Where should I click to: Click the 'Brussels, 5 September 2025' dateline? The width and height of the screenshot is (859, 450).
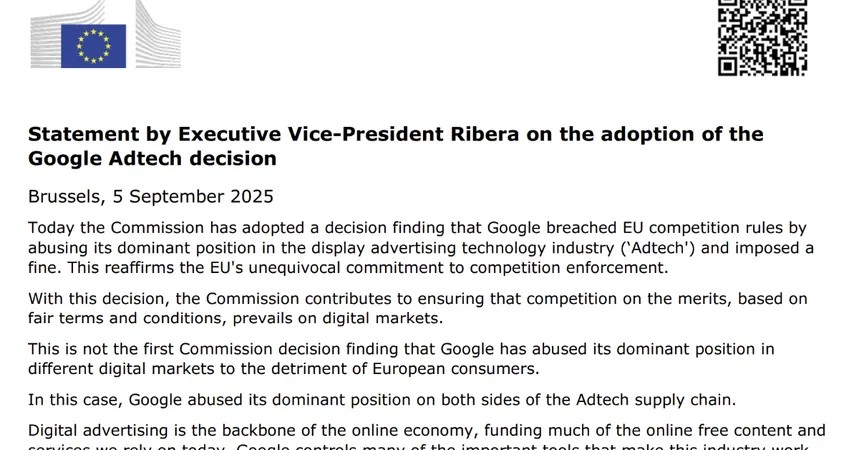[151, 196]
